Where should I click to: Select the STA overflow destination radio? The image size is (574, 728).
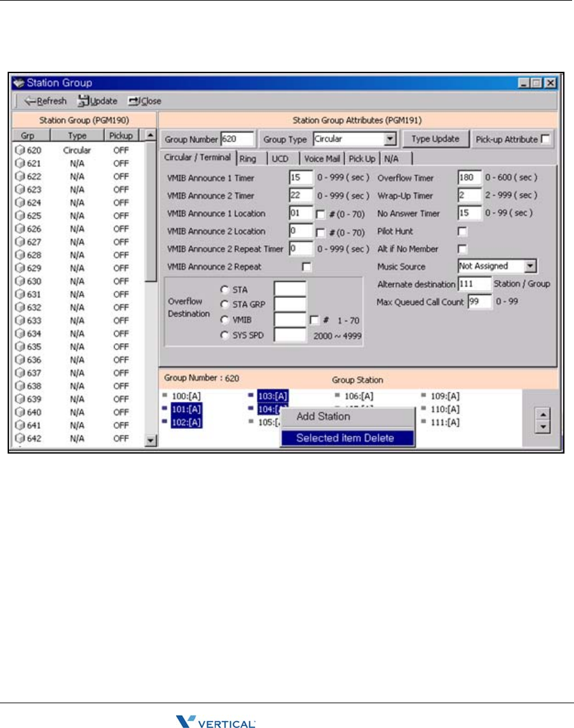[225, 290]
